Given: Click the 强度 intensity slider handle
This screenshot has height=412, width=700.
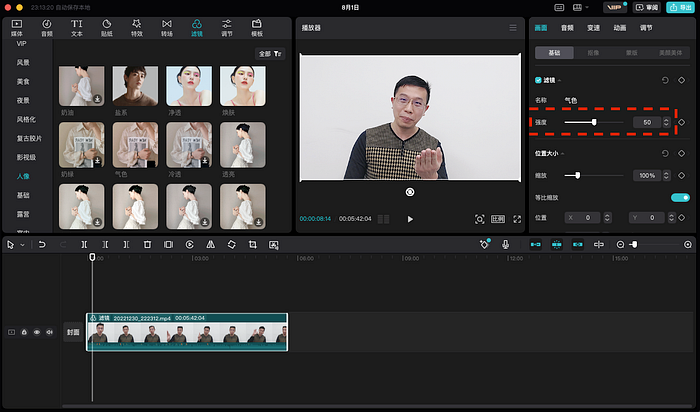Looking at the screenshot, I should [x=594, y=122].
